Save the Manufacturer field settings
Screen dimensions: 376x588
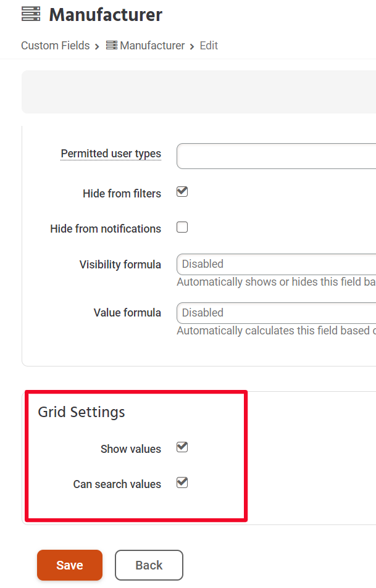tap(69, 565)
